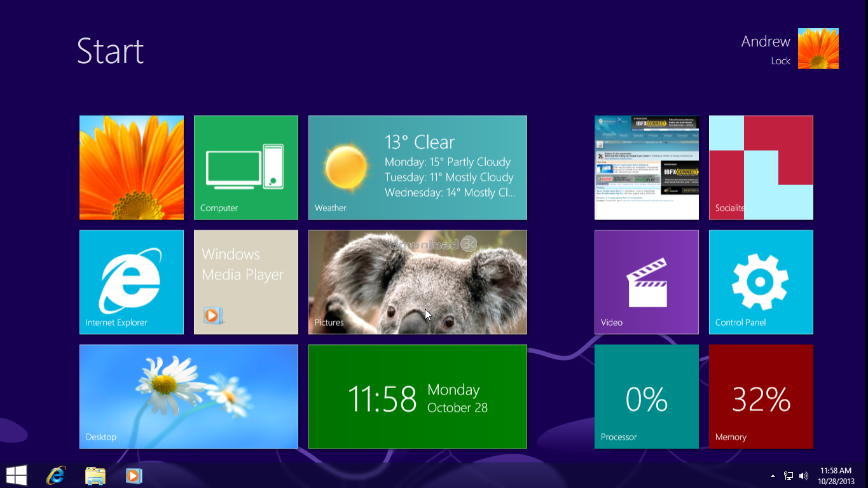Launch the Socialite tile
868x488 pixels.
761,167
